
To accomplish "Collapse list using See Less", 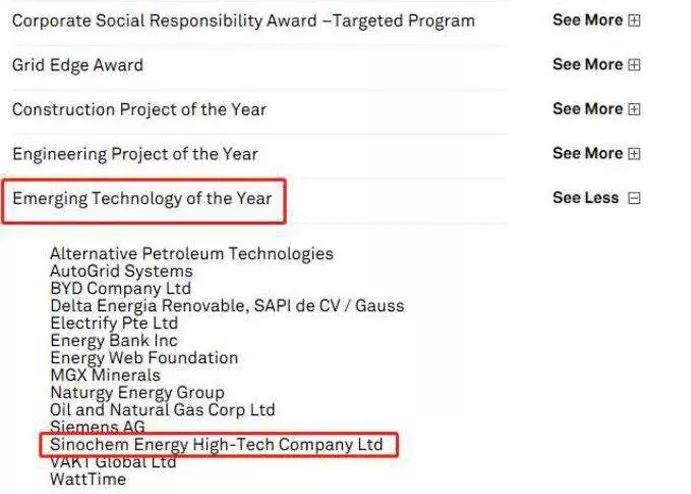I will [x=585, y=198].
